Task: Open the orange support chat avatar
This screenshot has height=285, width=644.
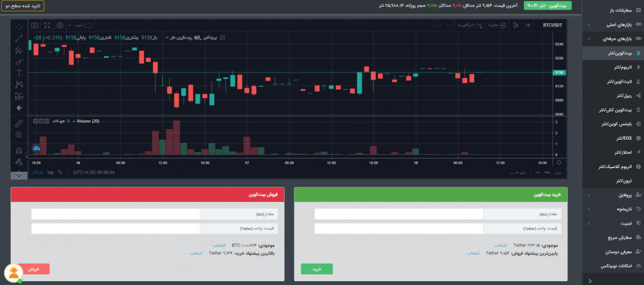Action: (13, 272)
